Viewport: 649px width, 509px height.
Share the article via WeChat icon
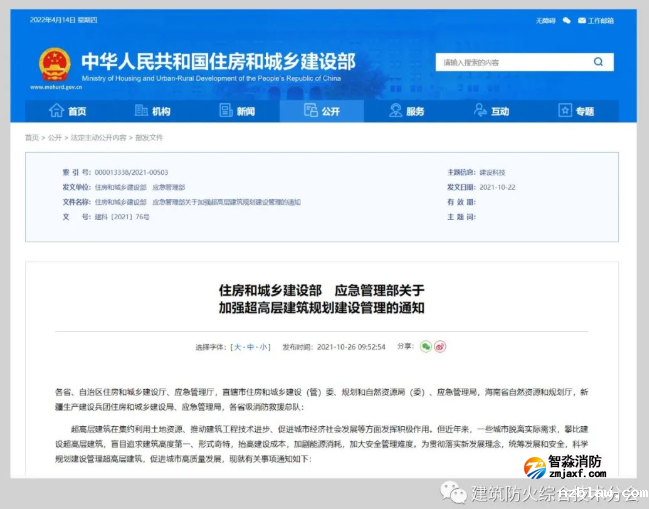point(425,346)
